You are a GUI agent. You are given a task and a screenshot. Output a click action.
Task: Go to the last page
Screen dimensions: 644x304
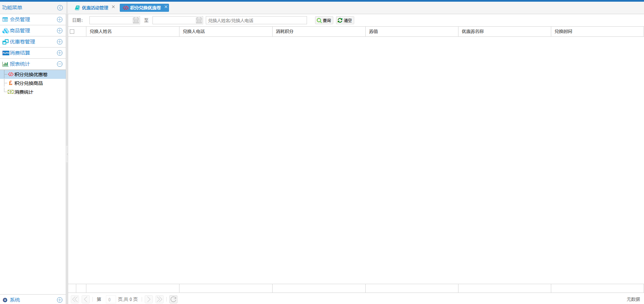click(x=160, y=299)
